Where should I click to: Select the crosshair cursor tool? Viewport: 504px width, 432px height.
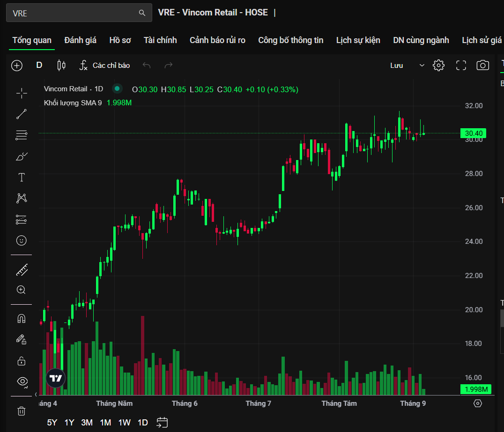(22, 93)
